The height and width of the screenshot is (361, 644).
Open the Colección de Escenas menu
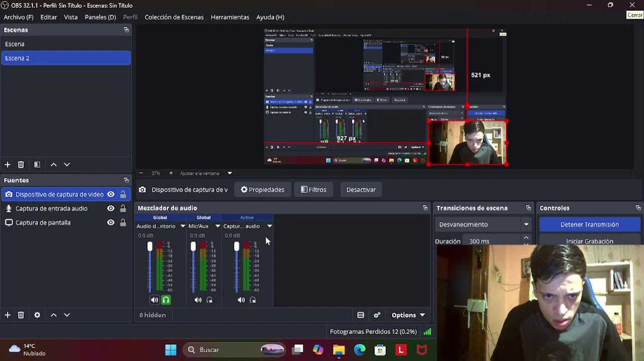click(174, 17)
